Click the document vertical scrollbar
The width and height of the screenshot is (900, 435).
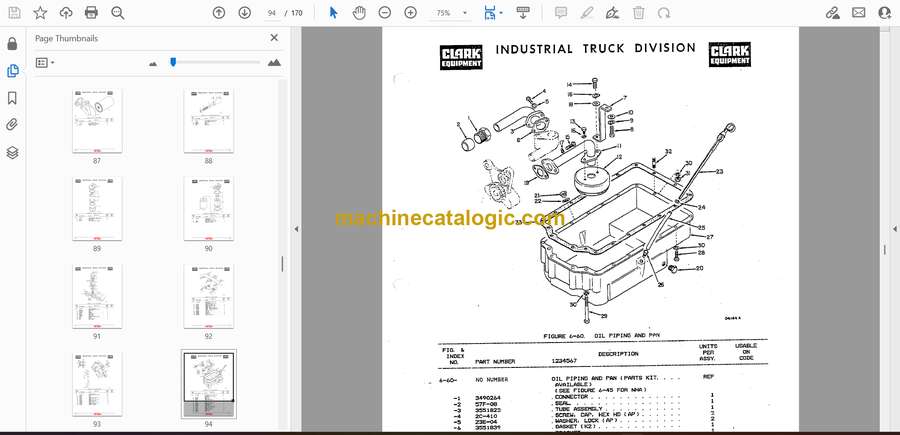[x=885, y=248]
